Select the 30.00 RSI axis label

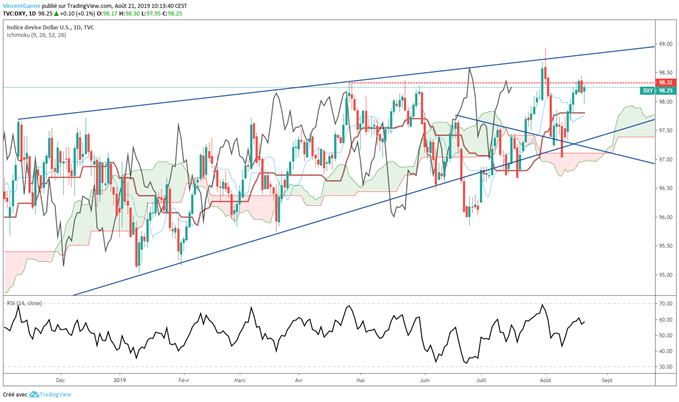point(666,366)
